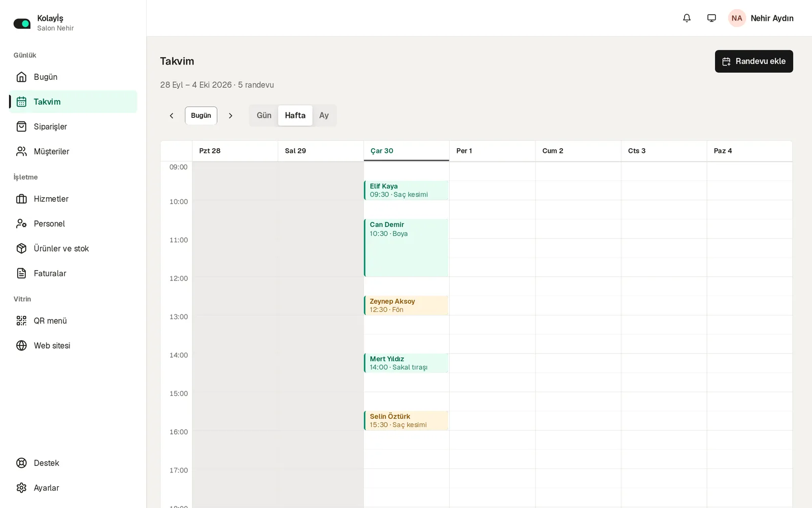
Task: Select the Paz 4 day header
Action: 750,151
